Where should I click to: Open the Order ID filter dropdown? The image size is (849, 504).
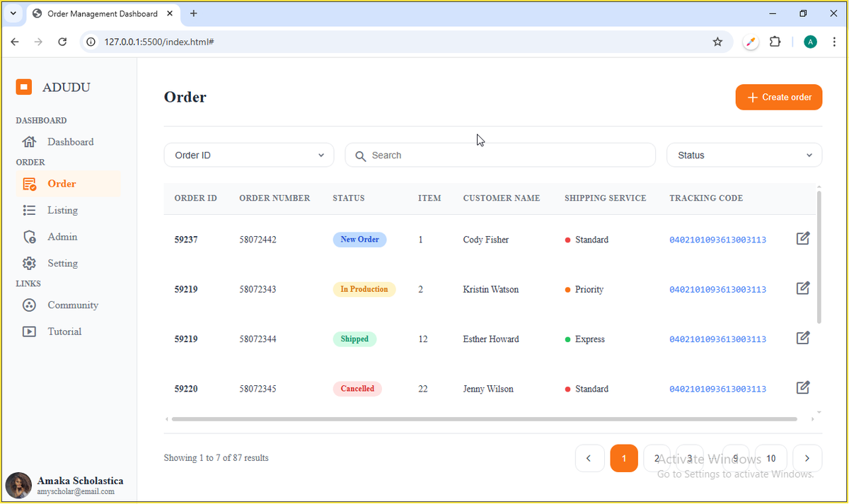(x=248, y=155)
